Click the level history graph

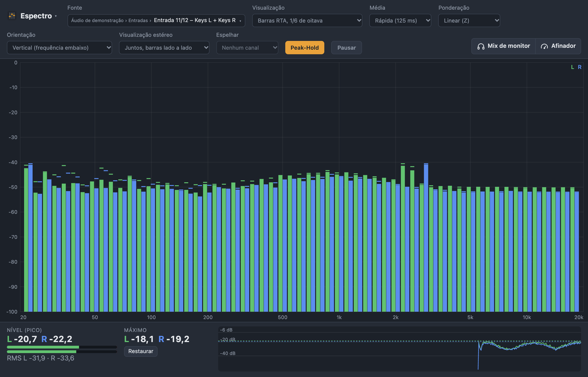pos(399,349)
